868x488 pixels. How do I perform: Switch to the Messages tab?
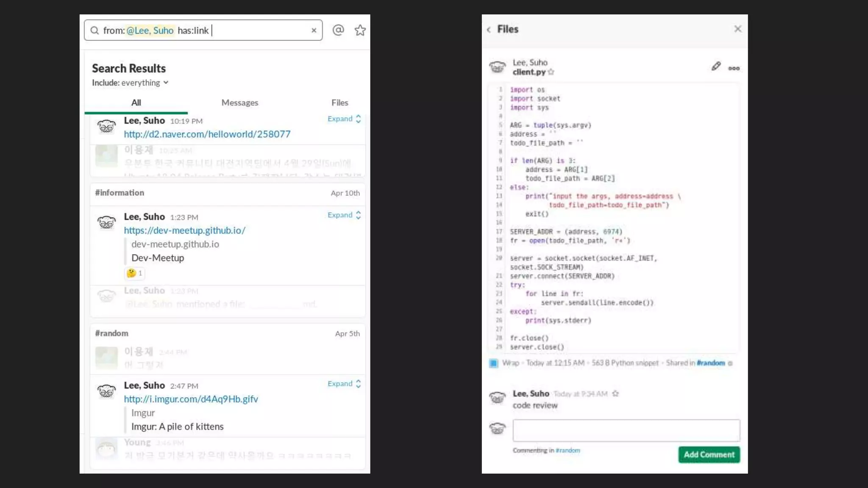[239, 103]
